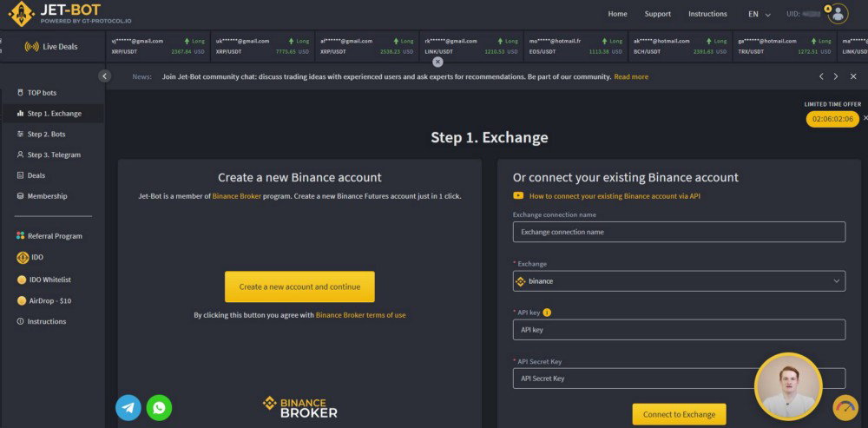This screenshot has width=868, height=428.
Task: Click the XRP/USDT deal worth 2367.84 USD
Action: 158,47
